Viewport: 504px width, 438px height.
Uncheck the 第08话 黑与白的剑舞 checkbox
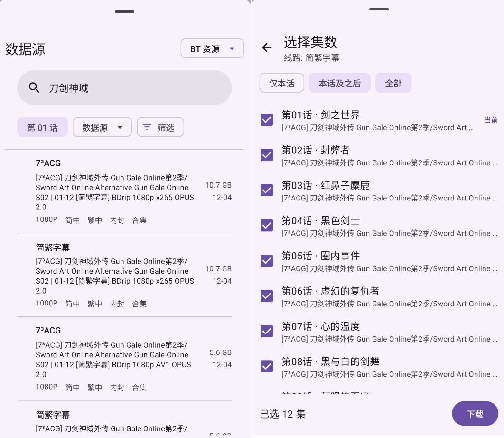tap(267, 366)
